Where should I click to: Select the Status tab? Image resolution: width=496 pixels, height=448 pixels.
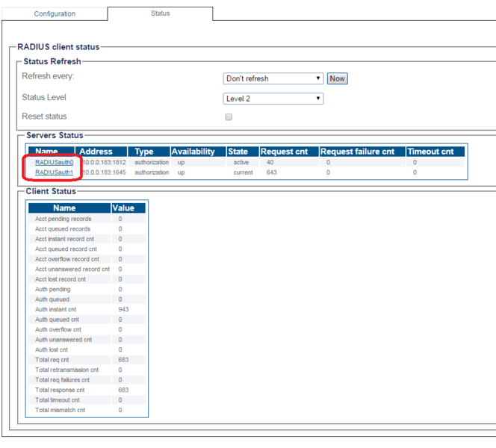pyautogui.click(x=160, y=13)
